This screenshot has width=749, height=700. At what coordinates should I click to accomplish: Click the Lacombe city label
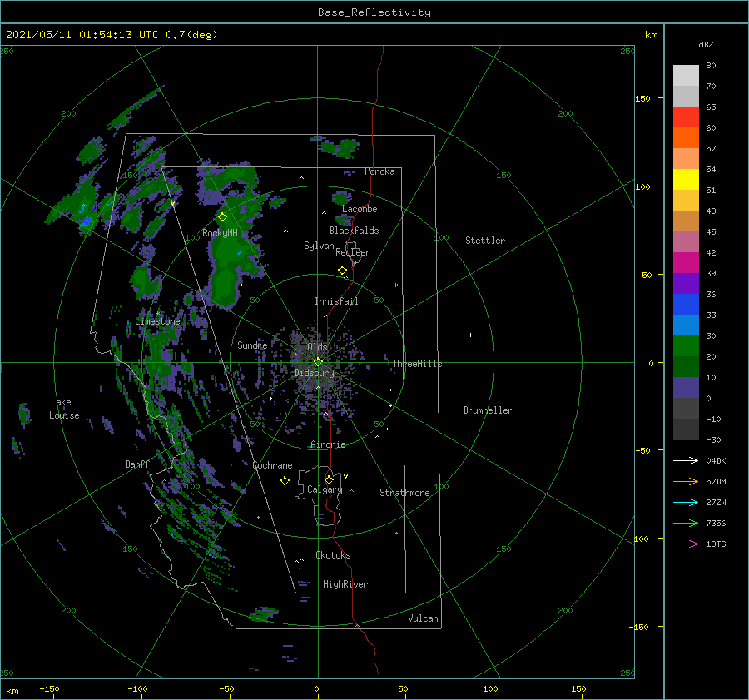[360, 209]
